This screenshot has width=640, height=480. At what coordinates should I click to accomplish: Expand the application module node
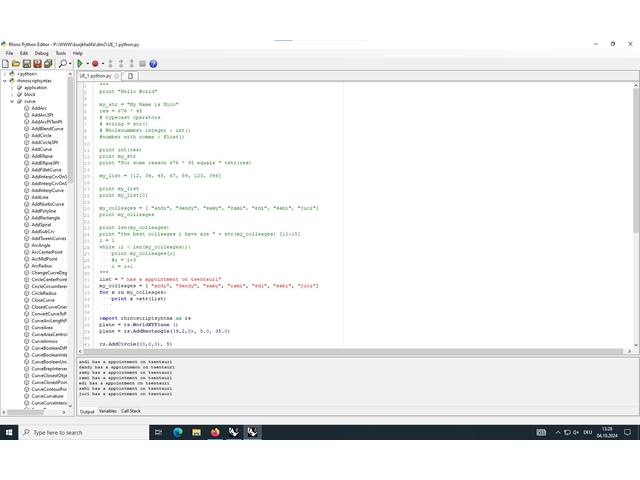[12, 88]
